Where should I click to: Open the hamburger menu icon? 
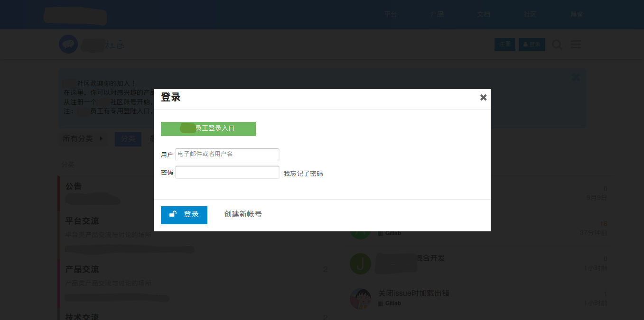point(576,44)
